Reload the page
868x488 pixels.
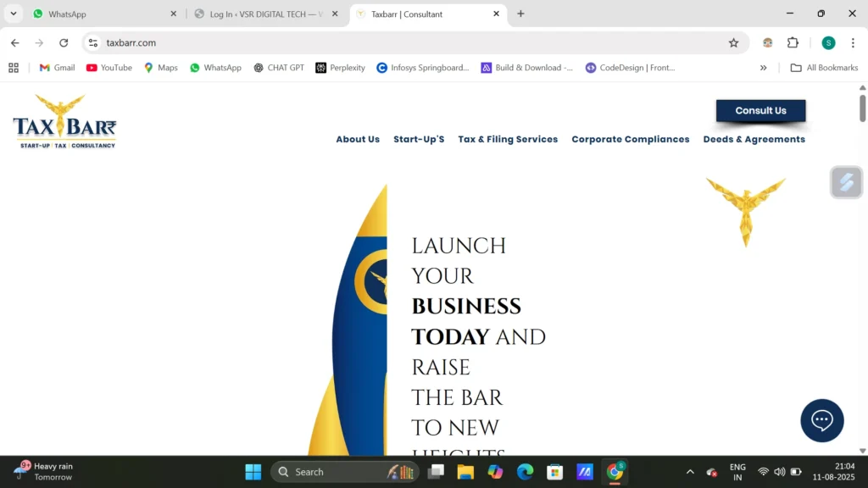point(64,43)
